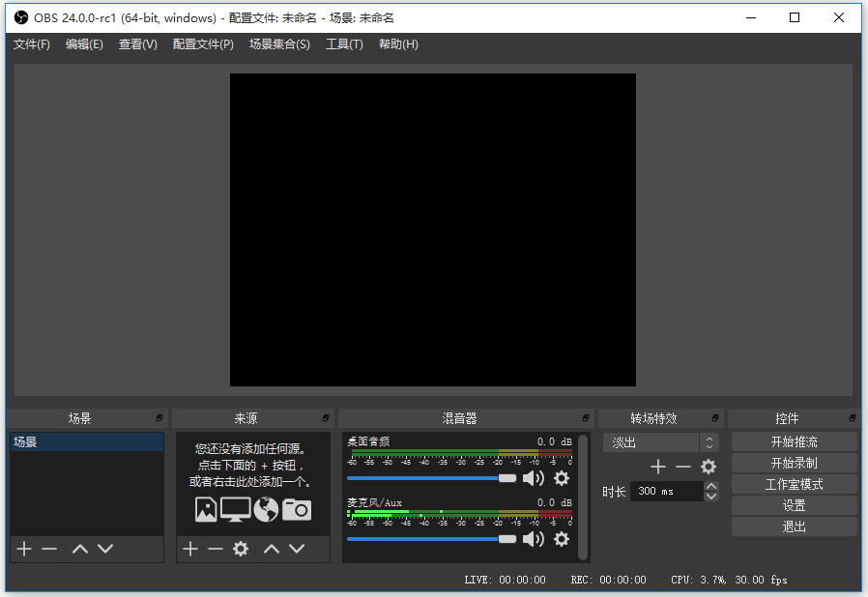Toggle 工作室模式 in the controls panel
868x597 pixels.
[x=794, y=483]
